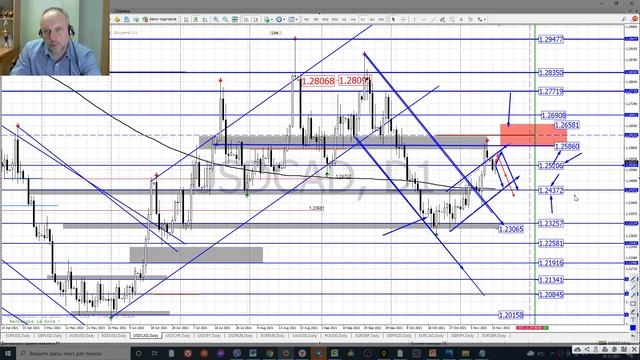Image resolution: width=640 pixels, height=360 pixels.
Task: Select the 1.20845 price level label
Action: click(551, 294)
